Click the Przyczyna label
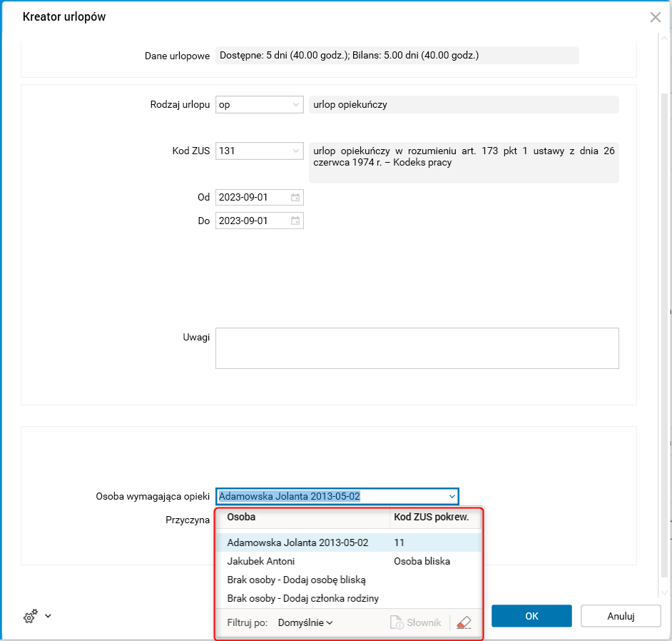 (x=188, y=520)
